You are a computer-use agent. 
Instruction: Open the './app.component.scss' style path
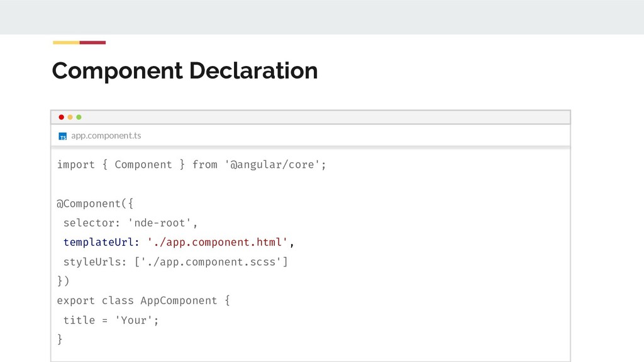[x=211, y=262]
